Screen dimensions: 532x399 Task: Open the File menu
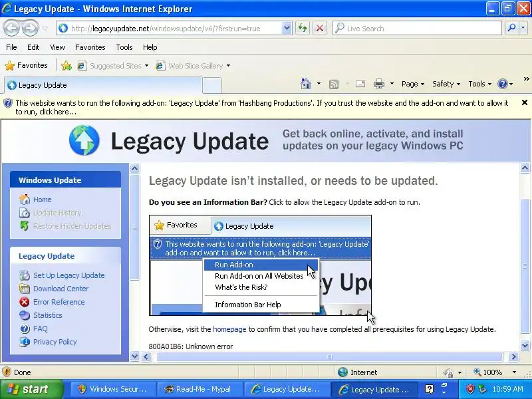pyautogui.click(x=11, y=47)
